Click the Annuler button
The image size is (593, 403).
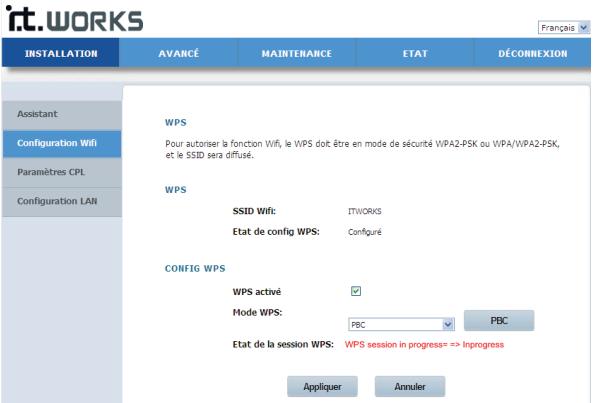tap(410, 386)
